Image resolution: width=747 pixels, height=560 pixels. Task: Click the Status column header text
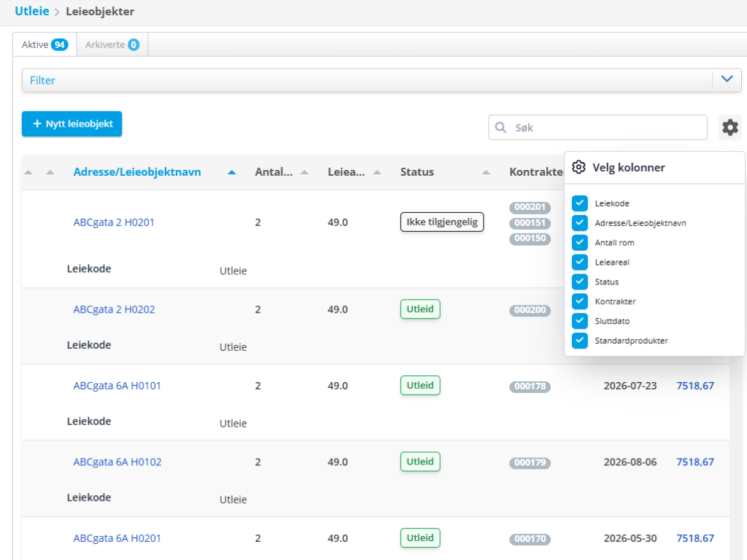click(x=417, y=172)
